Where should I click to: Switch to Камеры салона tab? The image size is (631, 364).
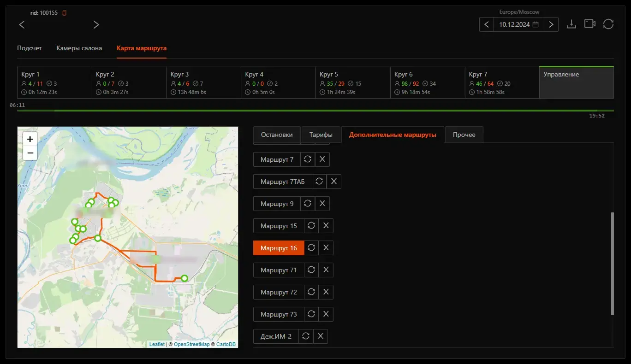coord(79,48)
